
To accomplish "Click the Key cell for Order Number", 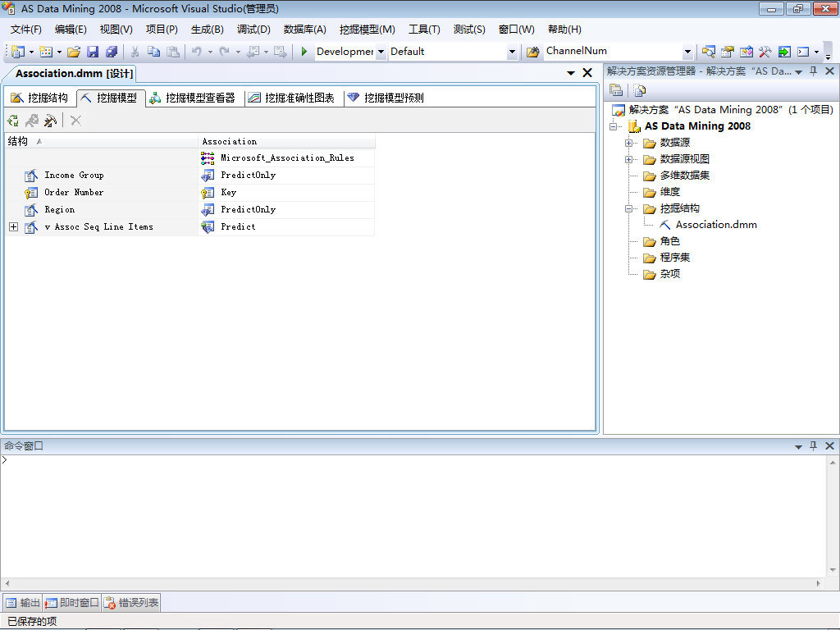I will [286, 193].
